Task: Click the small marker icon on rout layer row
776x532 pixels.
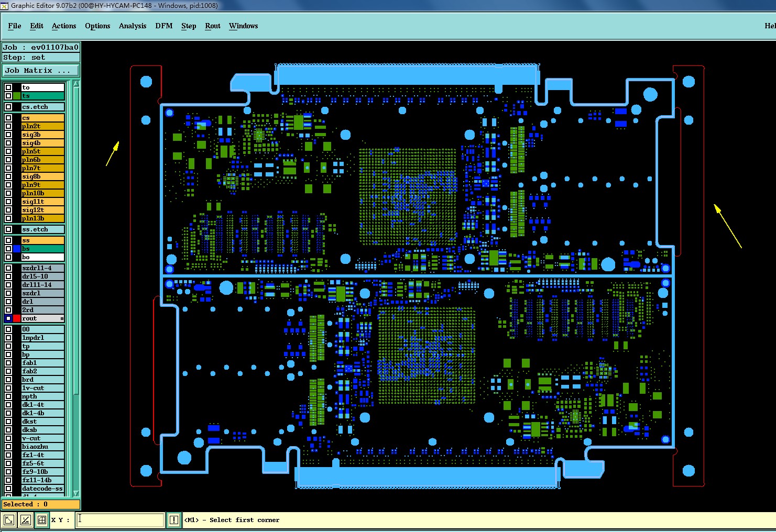Action: click(62, 318)
